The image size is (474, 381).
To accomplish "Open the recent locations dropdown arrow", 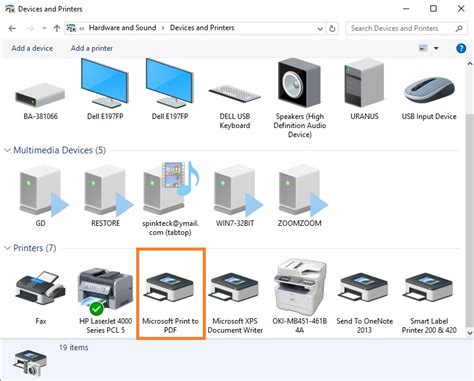I will (x=44, y=29).
